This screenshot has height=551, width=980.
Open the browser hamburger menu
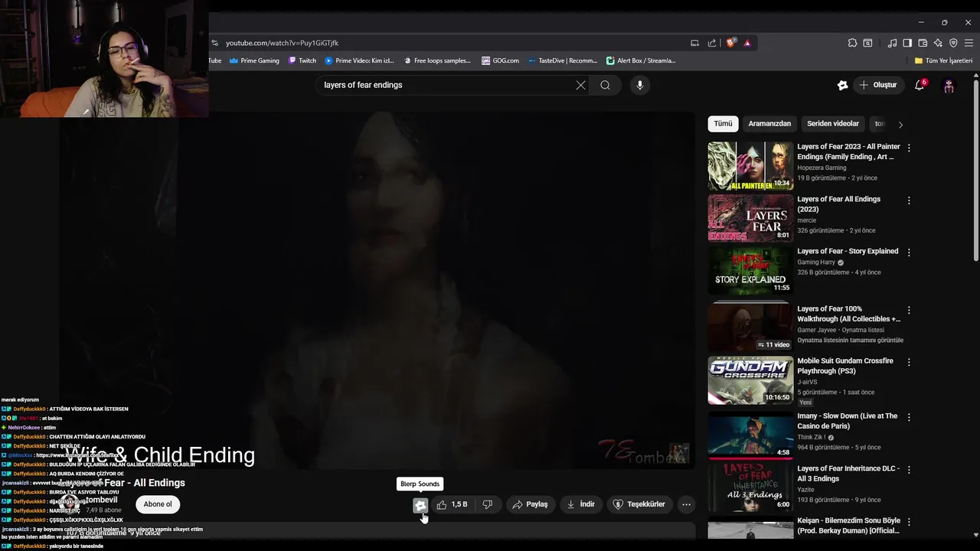[969, 43]
